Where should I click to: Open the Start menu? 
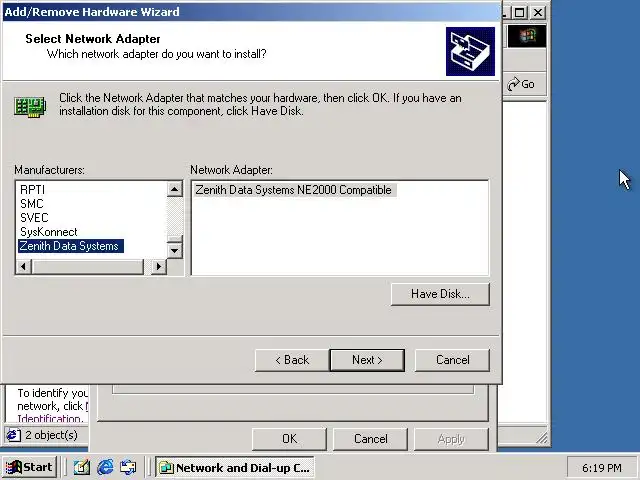point(29,467)
